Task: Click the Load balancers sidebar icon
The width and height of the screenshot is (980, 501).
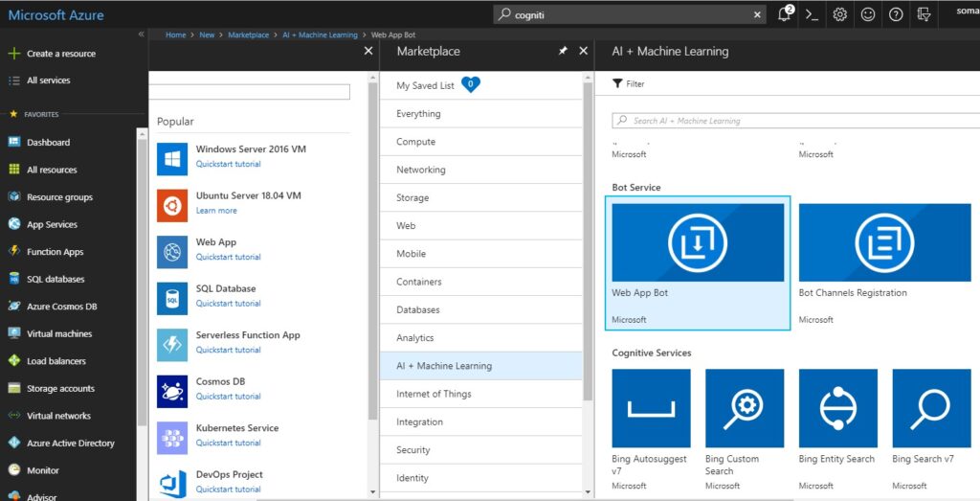Action: coord(13,361)
